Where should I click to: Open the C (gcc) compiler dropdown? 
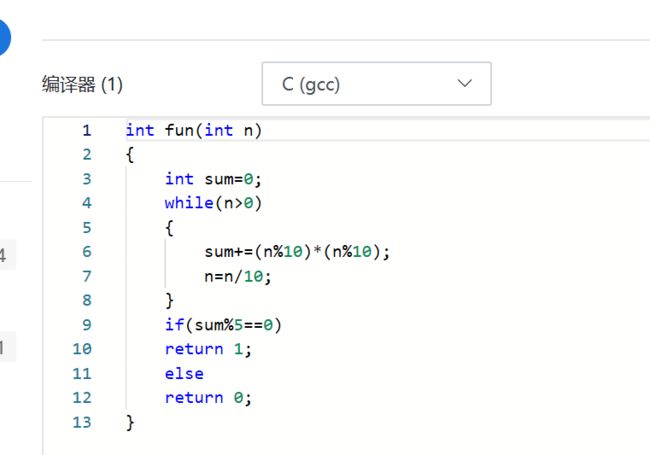(x=376, y=84)
